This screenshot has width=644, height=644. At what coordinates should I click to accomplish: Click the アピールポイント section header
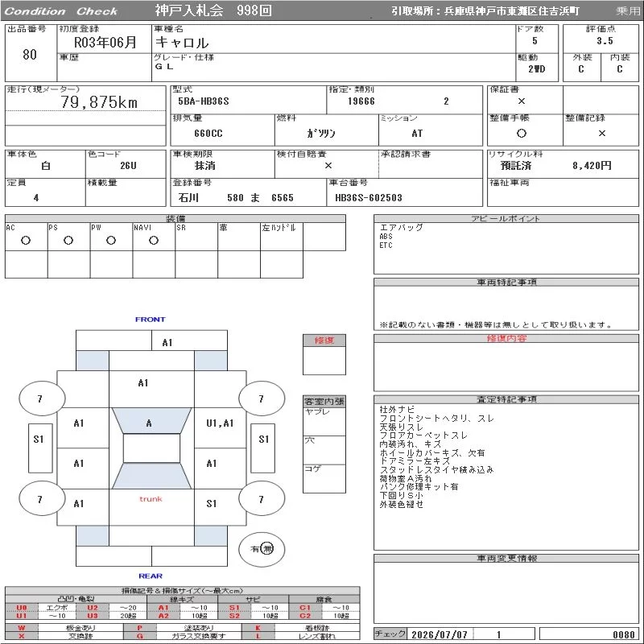point(506,218)
